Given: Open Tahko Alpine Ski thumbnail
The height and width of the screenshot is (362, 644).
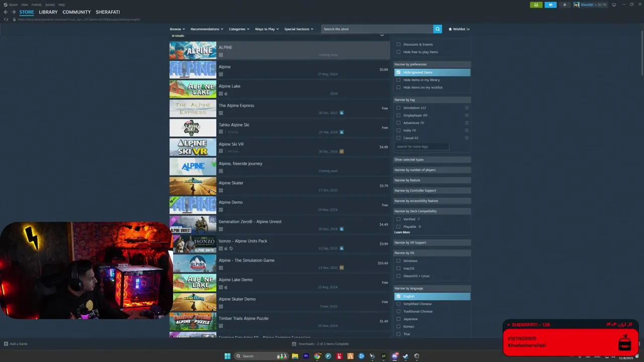Looking at the screenshot, I should pos(193,128).
